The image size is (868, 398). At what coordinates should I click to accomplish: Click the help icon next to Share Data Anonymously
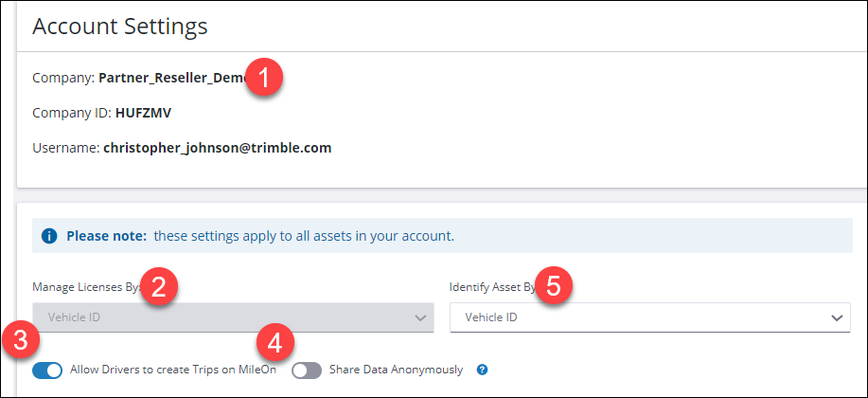482,370
